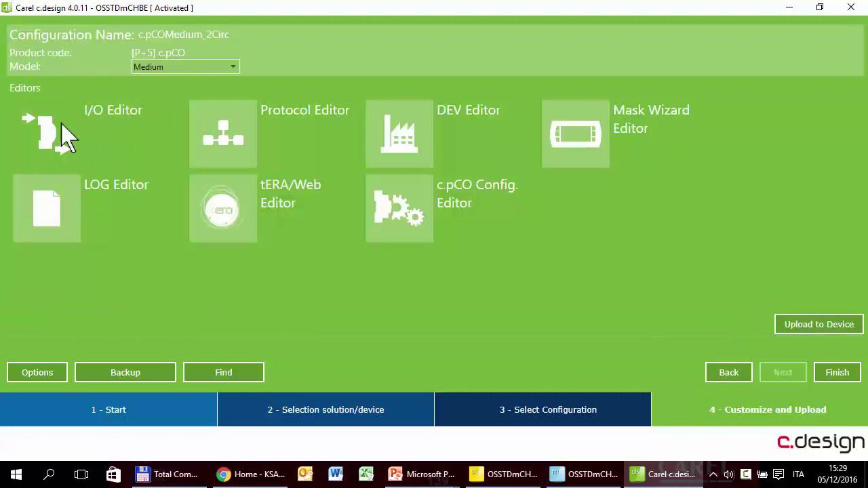The image size is (868, 488).
Task: Launch the tERA/Web Editor icon
Action: [223, 208]
